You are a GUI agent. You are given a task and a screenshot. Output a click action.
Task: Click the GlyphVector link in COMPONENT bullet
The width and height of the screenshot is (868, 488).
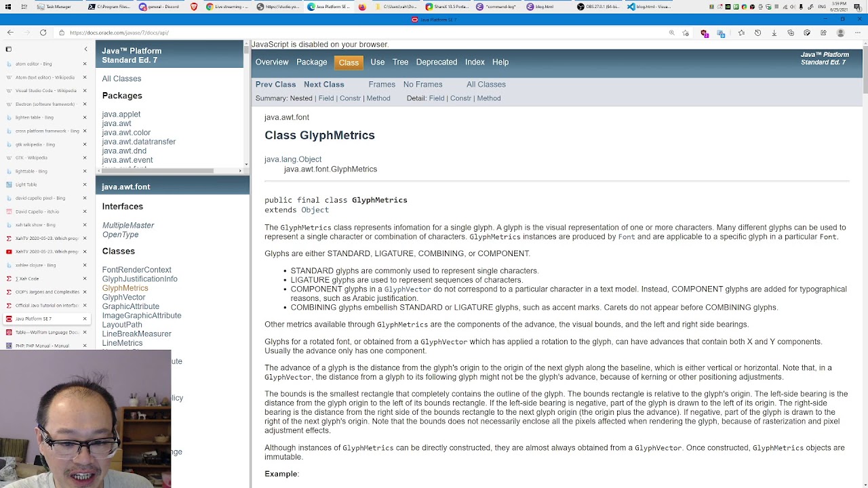[408, 289]
